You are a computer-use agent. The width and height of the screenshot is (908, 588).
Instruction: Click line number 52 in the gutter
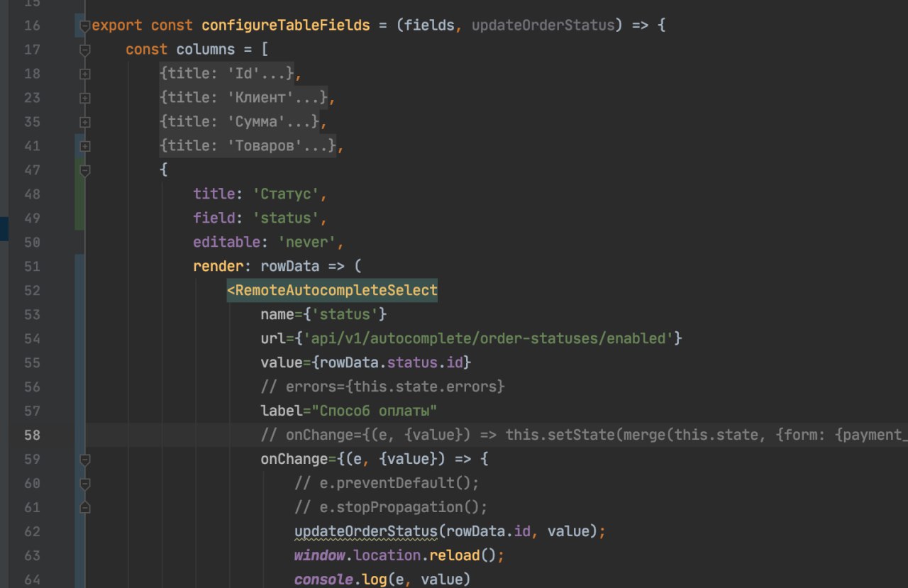click(32, 291)
